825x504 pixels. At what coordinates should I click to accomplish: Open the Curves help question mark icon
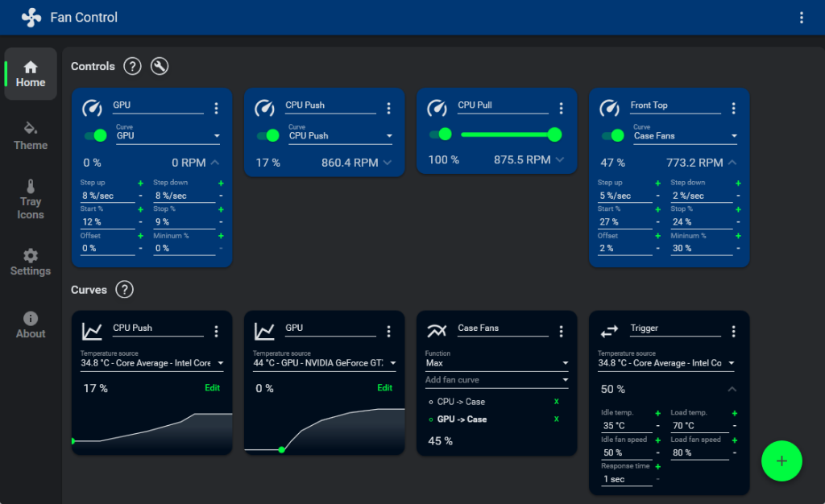[124, 290]
